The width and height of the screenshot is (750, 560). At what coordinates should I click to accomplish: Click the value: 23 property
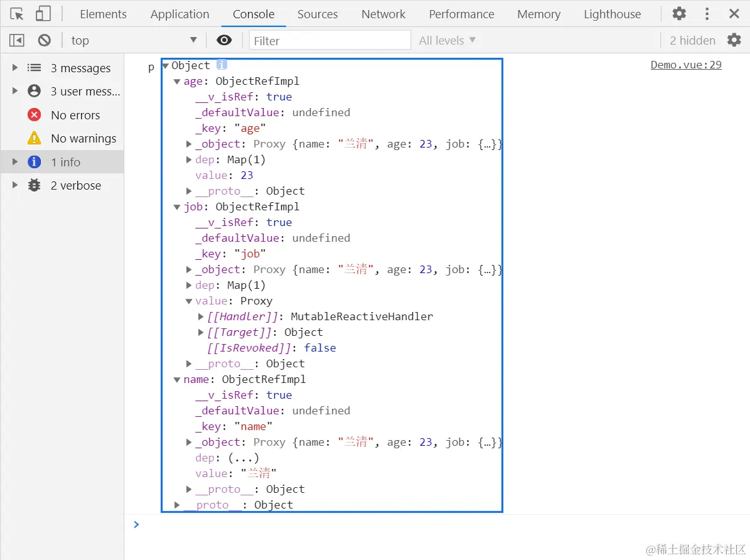pyautogui.click(x=224, y=175)
